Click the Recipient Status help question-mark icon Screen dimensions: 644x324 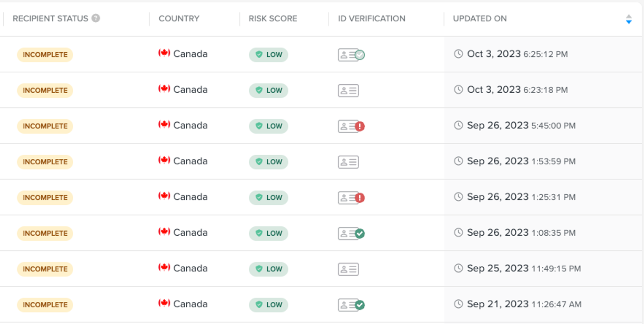(96, 18)
